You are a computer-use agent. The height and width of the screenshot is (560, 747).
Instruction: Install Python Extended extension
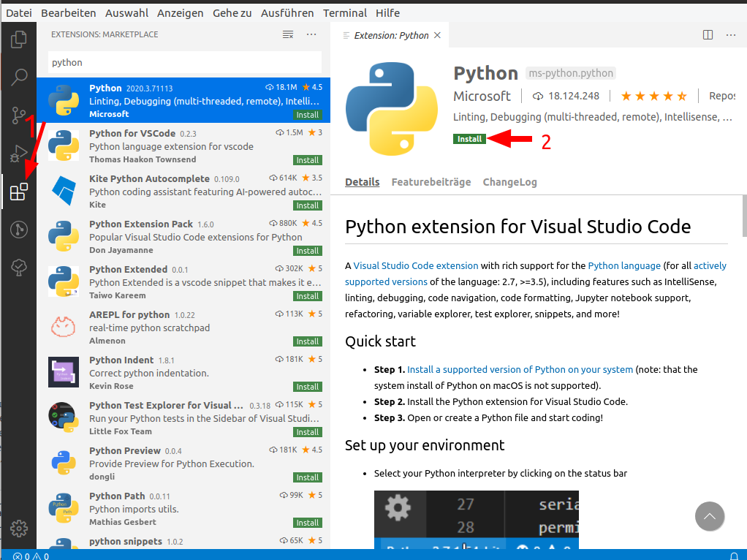307,296
